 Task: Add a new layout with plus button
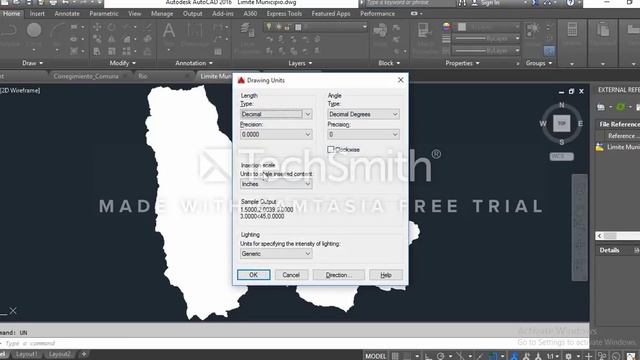(84, 354)
